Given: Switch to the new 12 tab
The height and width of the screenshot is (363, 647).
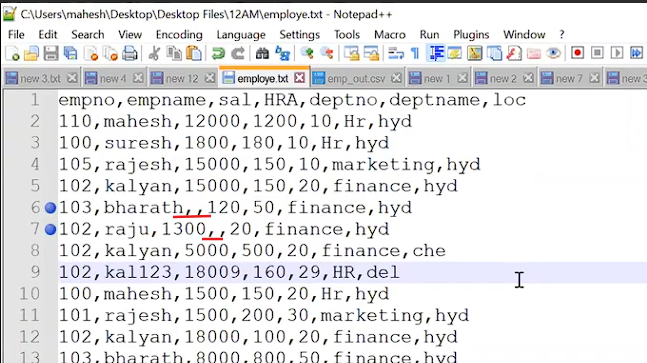Looking at the screenshot, I should [183, 78].
